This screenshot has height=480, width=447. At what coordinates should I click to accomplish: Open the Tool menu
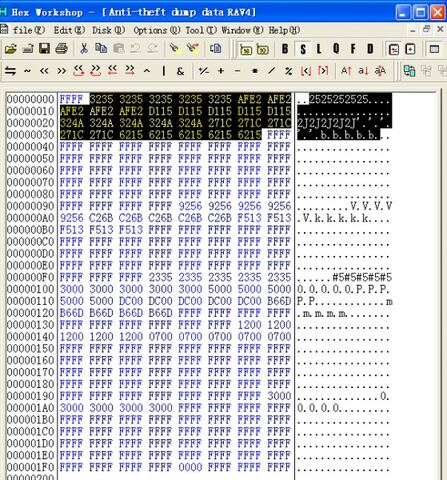tap(201, 30)
